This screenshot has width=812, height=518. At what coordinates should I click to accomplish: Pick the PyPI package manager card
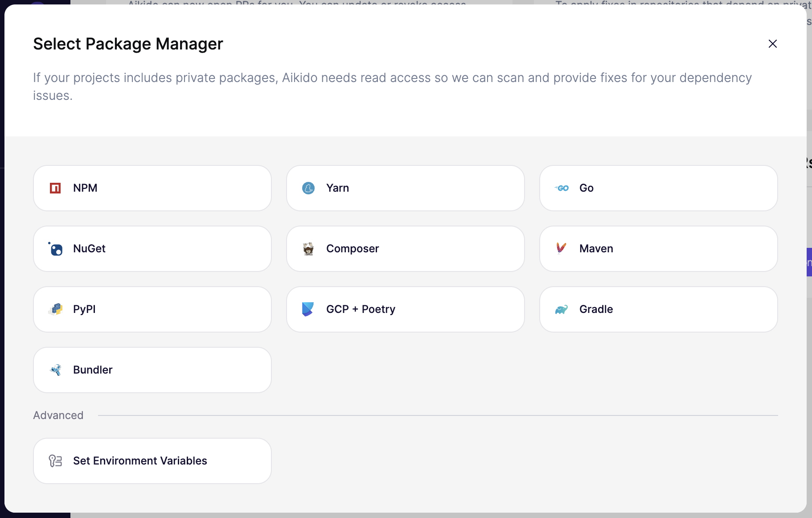152,309
